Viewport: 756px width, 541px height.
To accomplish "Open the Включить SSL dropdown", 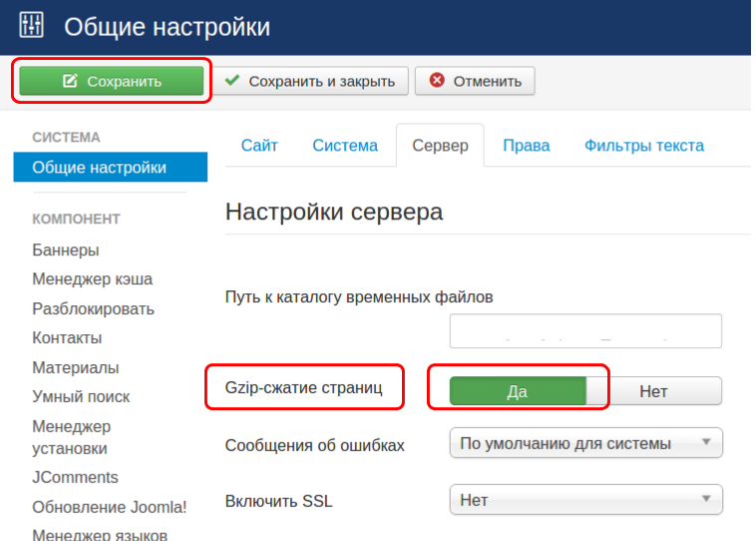I will pos(585,499).
